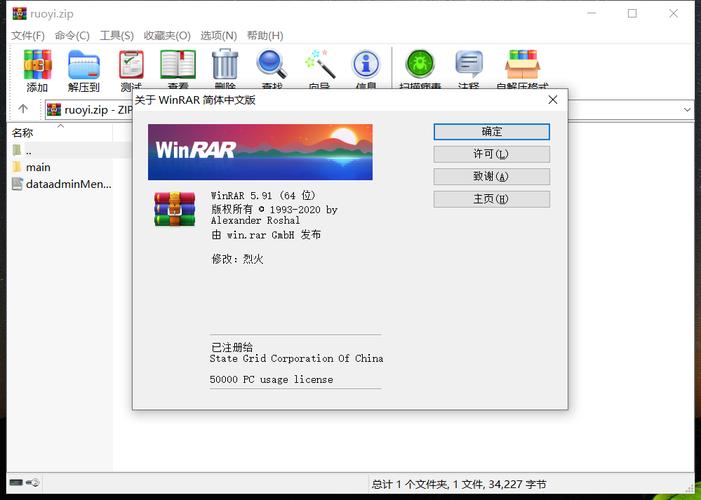This screenshot has height=500, width=701.
Task: Close the About WinRAR dialog
Action: pos(553,100)
